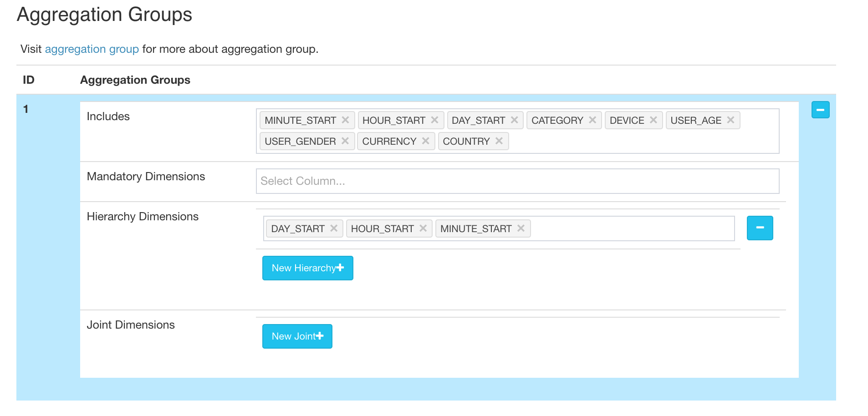Remove MINUTE_START tag from Includes

pyautogui.click(x=345, y=120)
